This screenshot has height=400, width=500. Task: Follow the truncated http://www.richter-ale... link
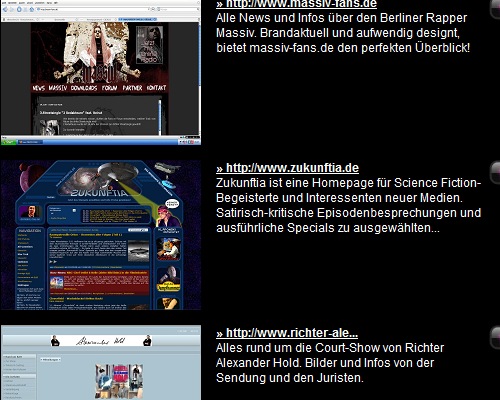[287, 333]
